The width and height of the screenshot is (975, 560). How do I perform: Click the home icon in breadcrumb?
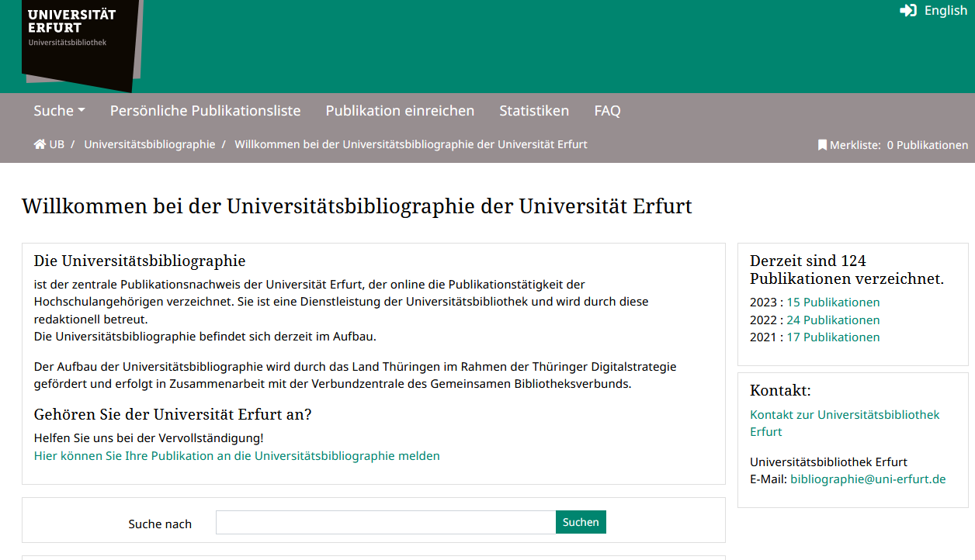click(40, 144)
